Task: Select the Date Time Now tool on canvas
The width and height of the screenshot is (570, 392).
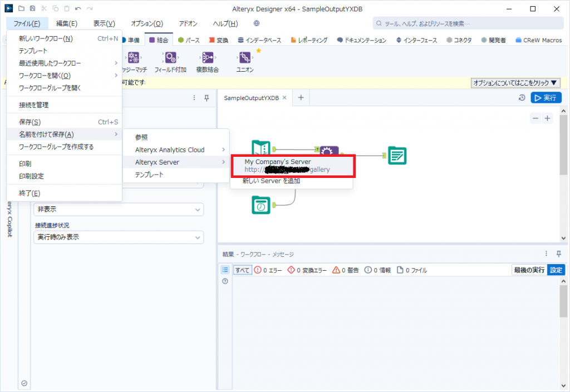Action: (x=261, y=205)
